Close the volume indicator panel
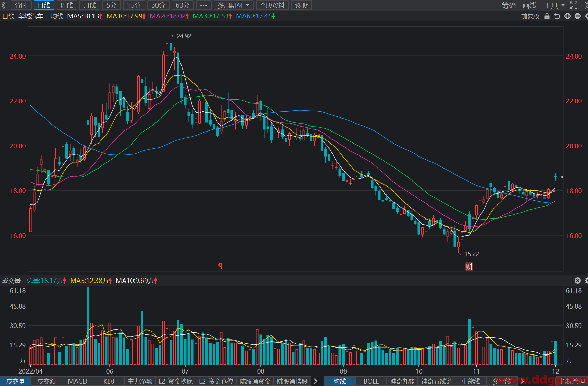Viewport: 588px width, 386px height. pyautogui.click(x=578, y=281)
